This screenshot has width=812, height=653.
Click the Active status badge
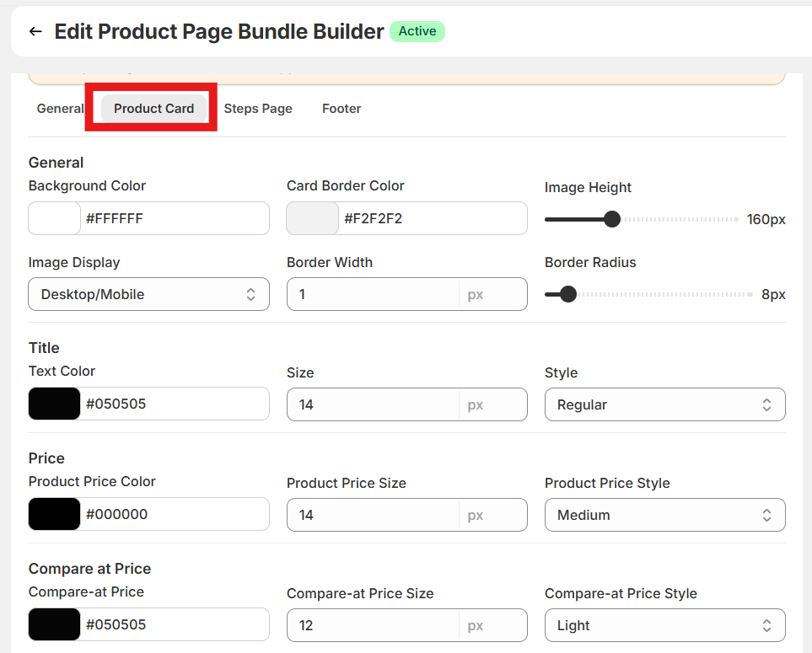pyautogui.click(x=417, y=31)
